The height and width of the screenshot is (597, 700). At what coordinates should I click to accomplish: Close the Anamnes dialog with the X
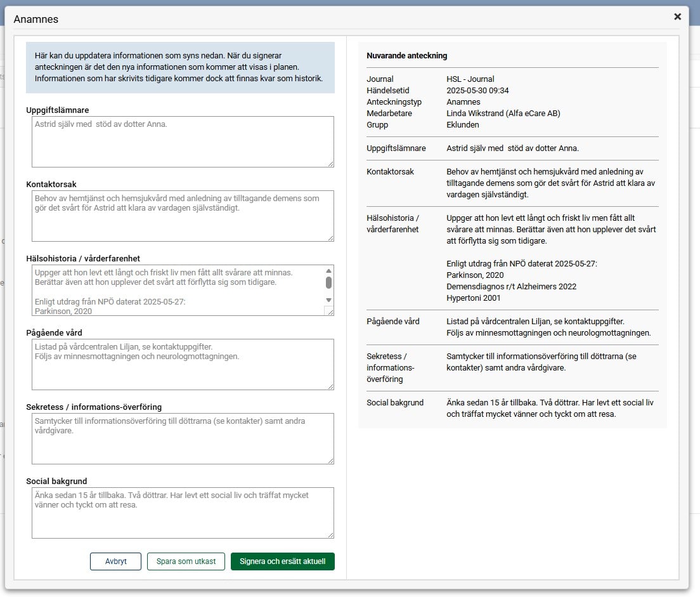pyautogui.click(x=677, y=16)
